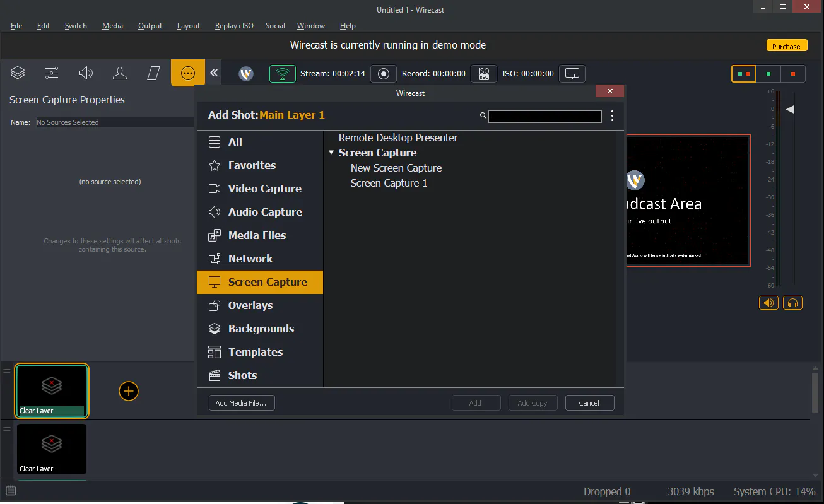This screenshot has width=824, height=504.
Task: Open the audio properties speaker tab icon
Action: tap(86, 73)
